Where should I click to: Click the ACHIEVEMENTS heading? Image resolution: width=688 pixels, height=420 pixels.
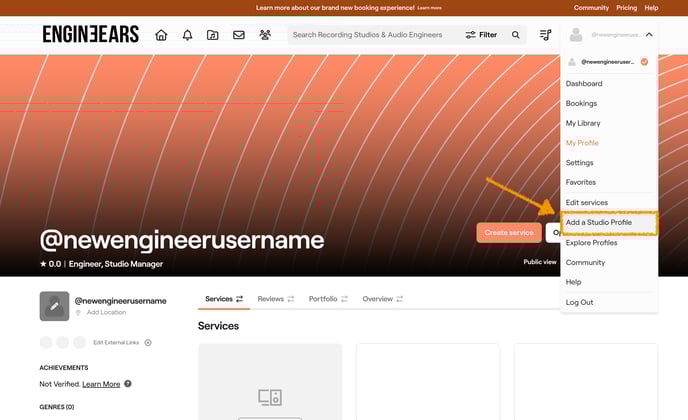(64, 368)
